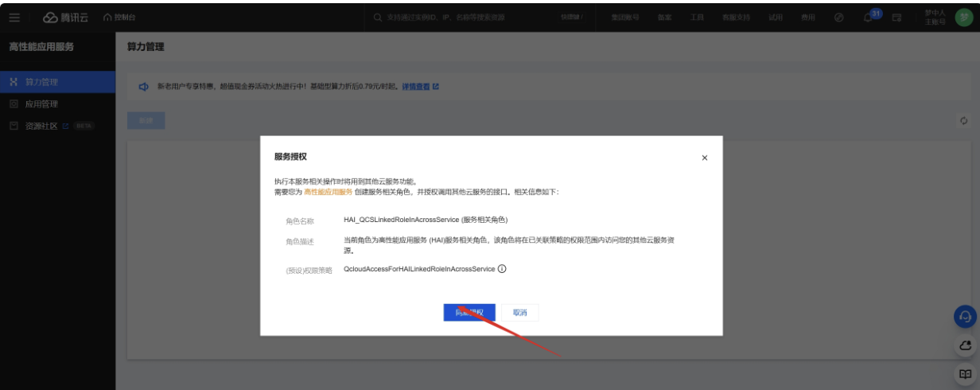This screenshot has width=980, height=390.
Task: Click the info icon beside QcloudAccessForHAILinkedRoleInAcrossService
Action: (502, 269)
